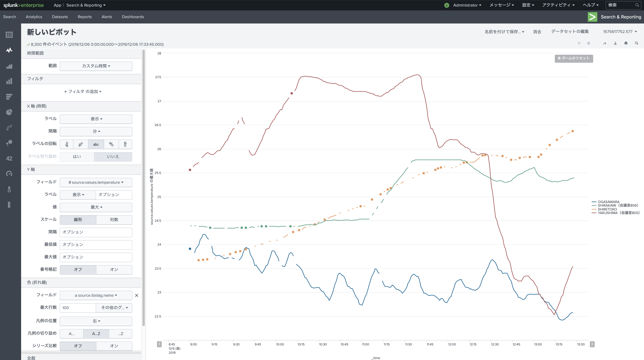Click the print icon
The image size is (644, 360).
626,43
